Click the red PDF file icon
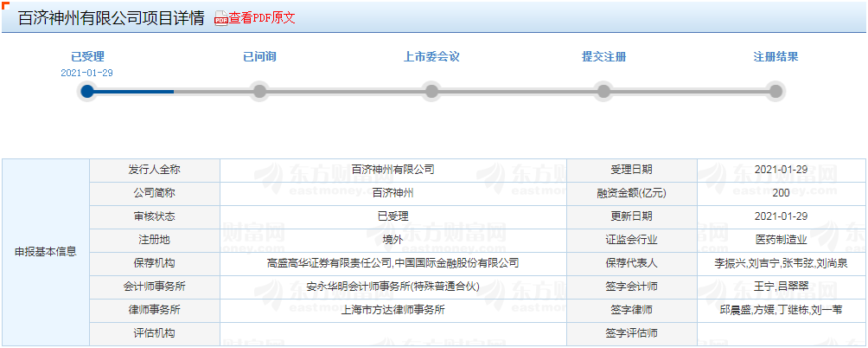Image resolution: width=868 pixels, height=348 pixels. (x=221, y=18)
